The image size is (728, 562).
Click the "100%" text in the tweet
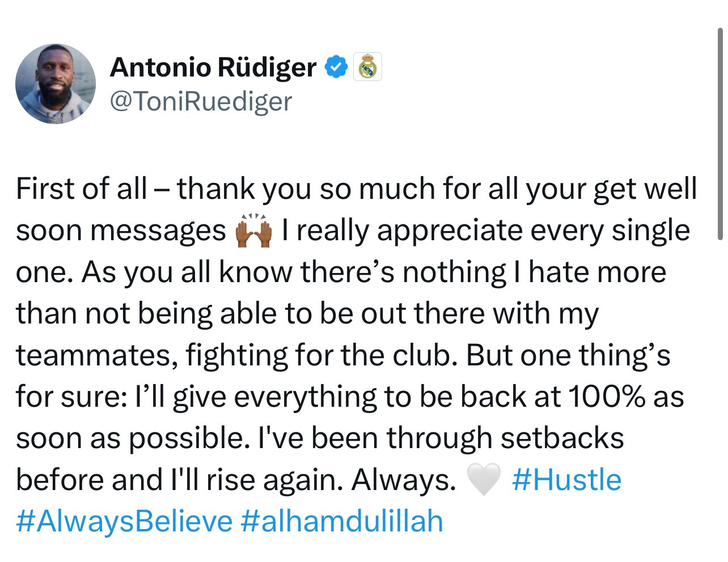coord(607,397)
